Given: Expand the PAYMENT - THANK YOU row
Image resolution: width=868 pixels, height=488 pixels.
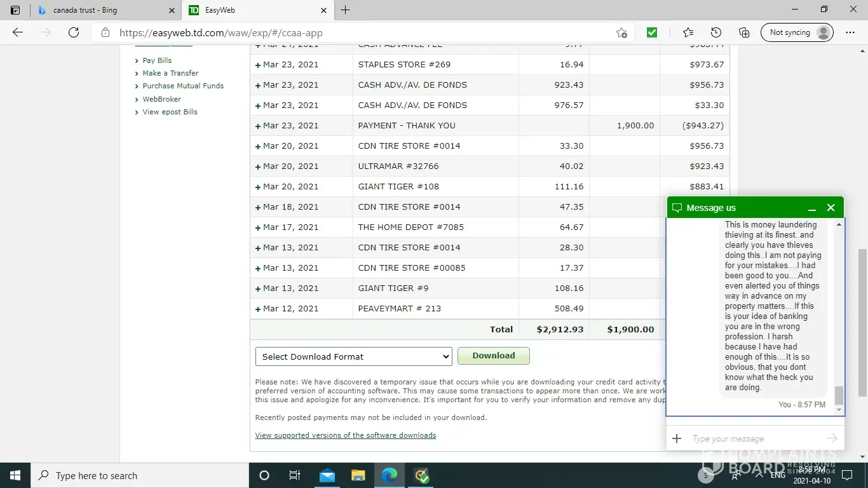Looking at the screenshot, I should pos(258,126).
